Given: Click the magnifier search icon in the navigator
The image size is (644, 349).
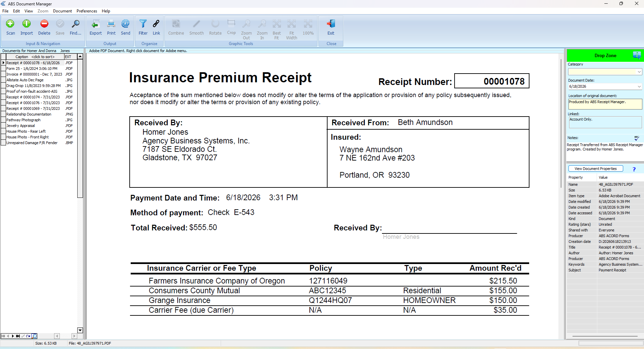Looking at the screenshot, I should (34, 336).
